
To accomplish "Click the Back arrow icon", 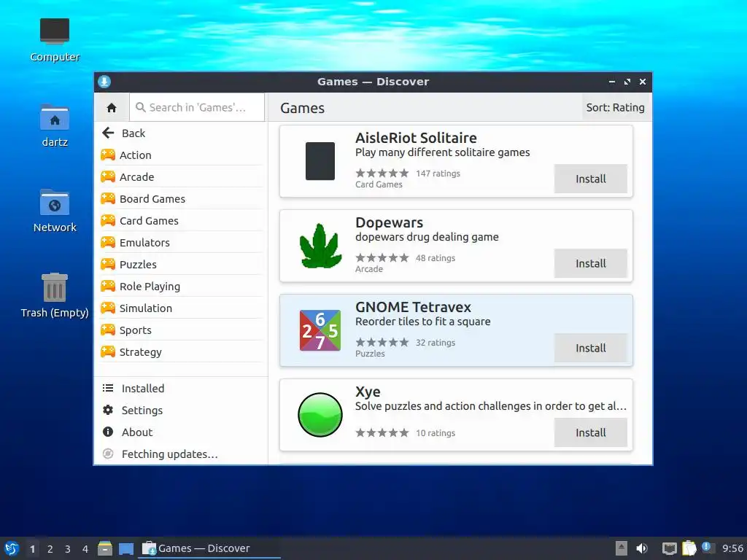I will coord(108,133).
